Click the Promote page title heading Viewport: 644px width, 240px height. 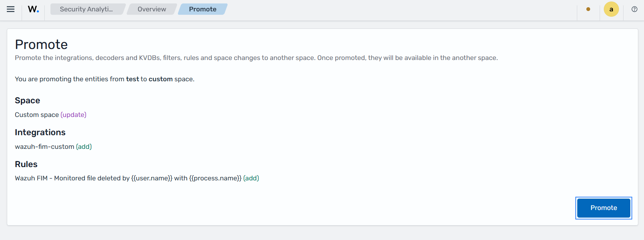(41, 44)
